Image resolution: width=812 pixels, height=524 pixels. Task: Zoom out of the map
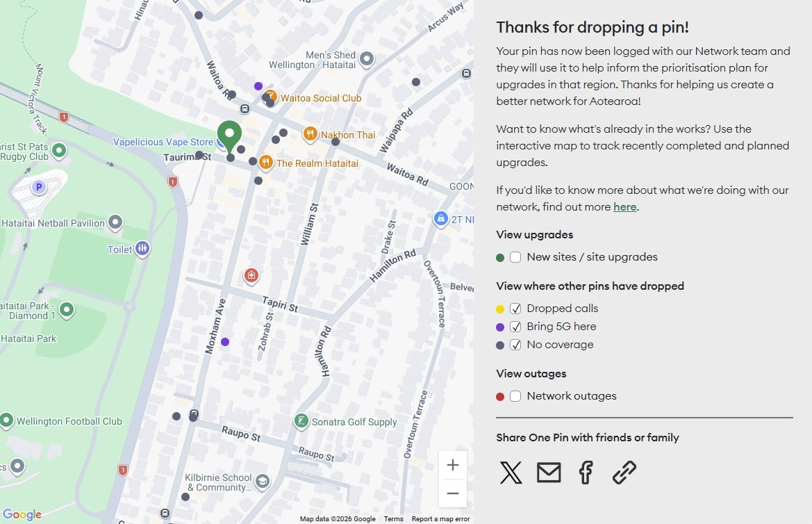(x=453, y=493)
